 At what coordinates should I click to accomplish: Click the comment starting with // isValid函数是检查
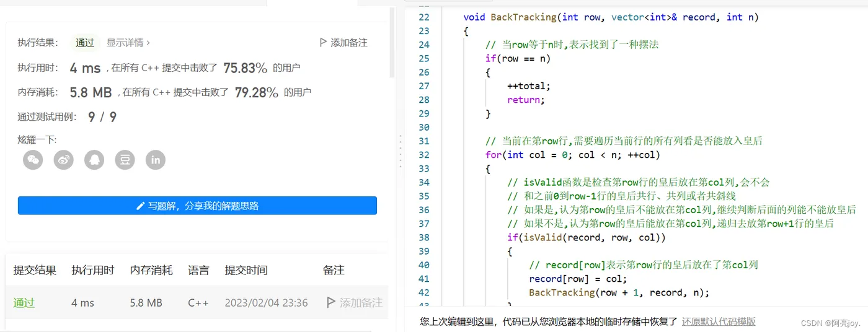[638, 182]
